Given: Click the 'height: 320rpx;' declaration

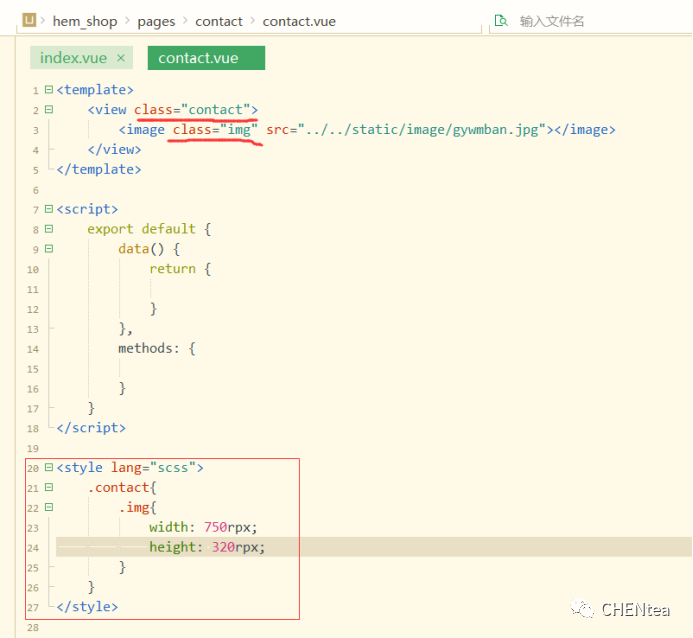Looking at the screenshot, I should (x=207, y=547).
